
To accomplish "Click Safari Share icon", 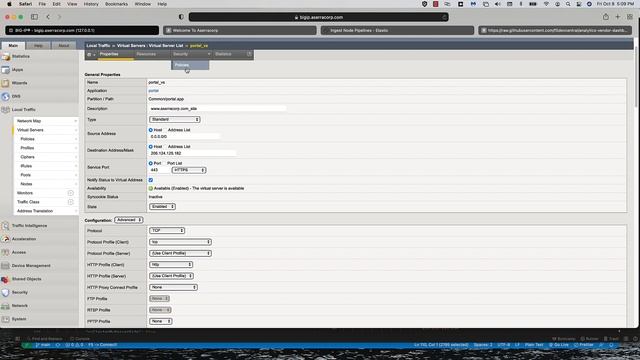I will pos(606,17).
